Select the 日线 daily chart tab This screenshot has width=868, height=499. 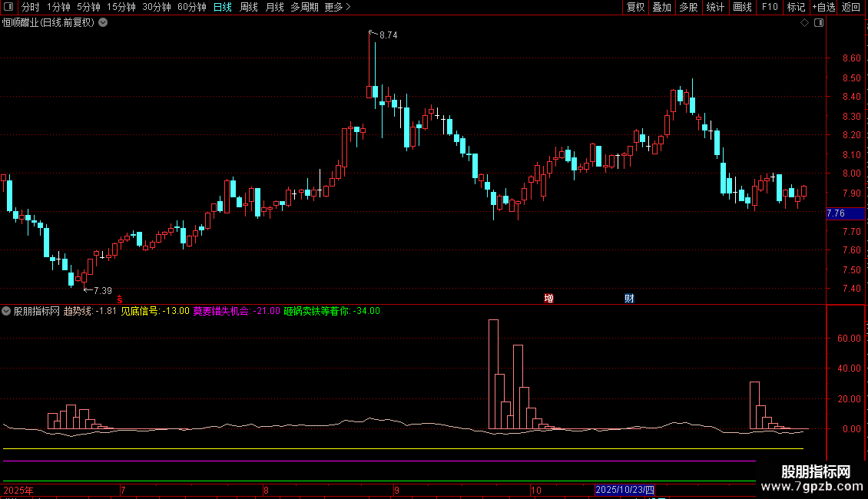point(223,7)
